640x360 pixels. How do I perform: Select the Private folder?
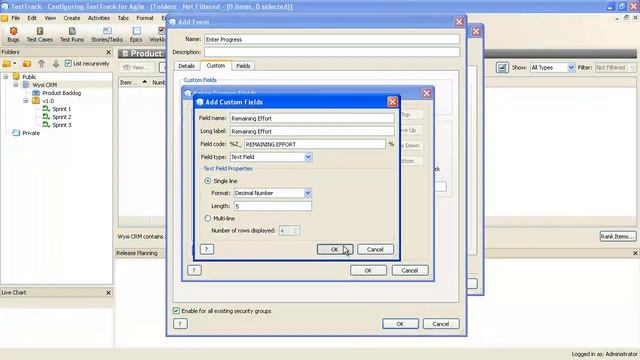pyautogui.click(x=31, y=133)
